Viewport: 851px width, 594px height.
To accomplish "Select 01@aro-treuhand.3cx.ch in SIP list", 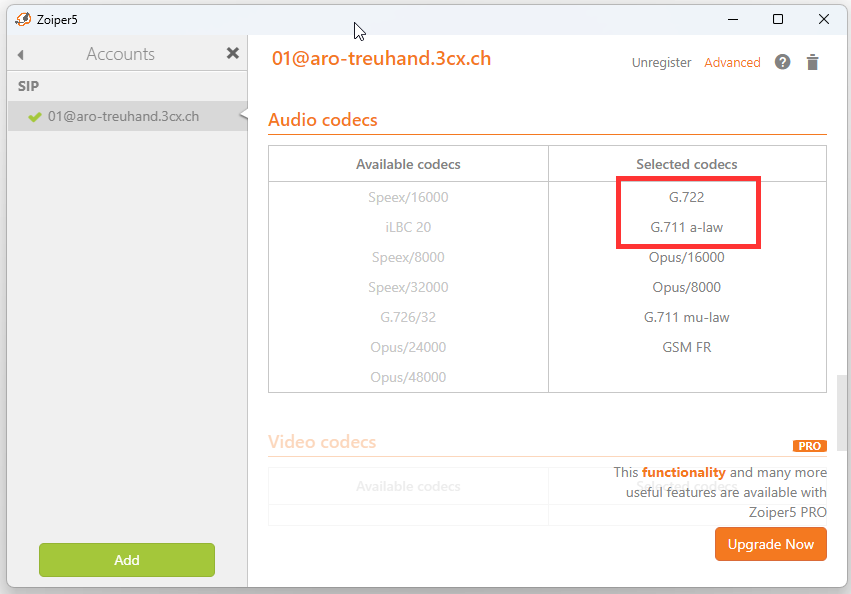I will (128, 116).
